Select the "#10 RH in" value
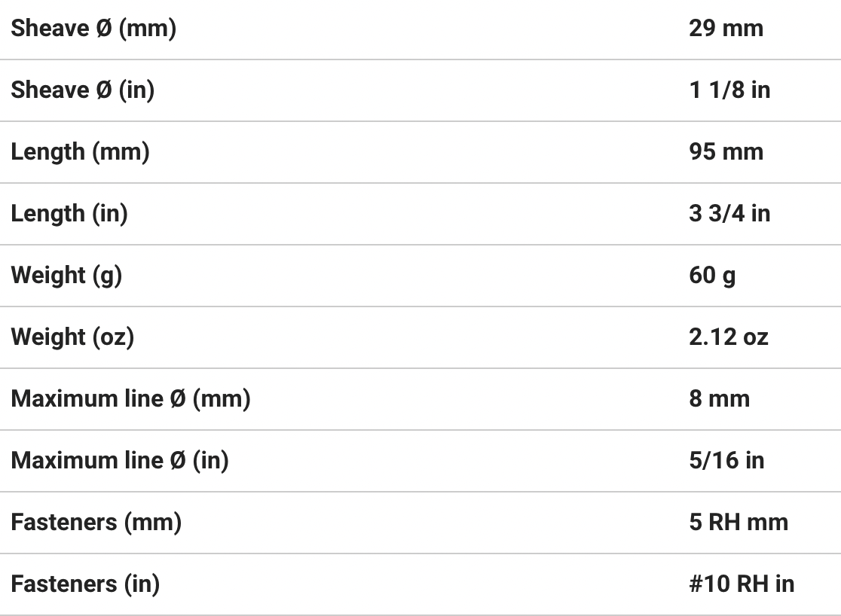 click(742, 584)
